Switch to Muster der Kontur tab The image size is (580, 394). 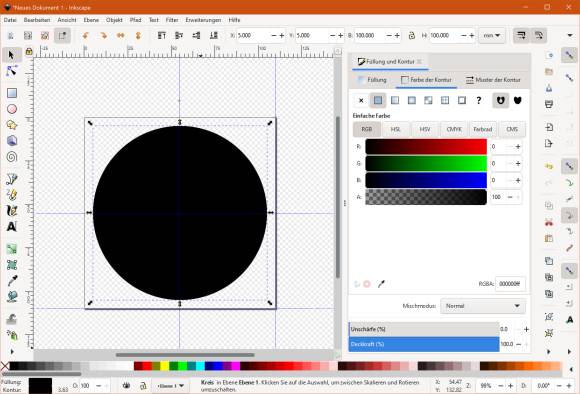(493, 80)
